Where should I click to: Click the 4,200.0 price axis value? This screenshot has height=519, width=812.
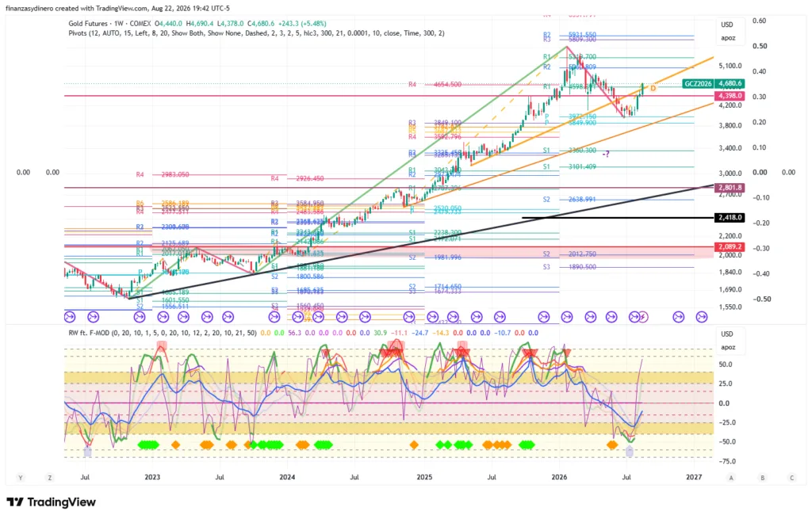730,105
